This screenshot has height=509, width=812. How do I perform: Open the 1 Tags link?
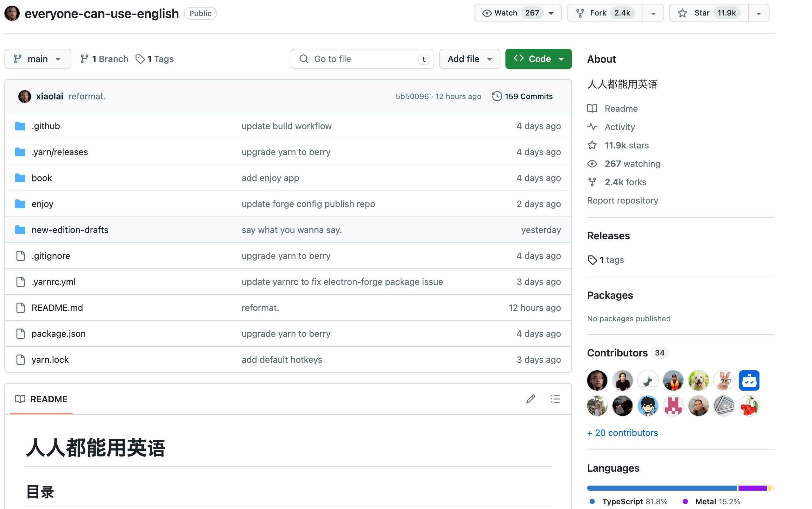[155, 59]
